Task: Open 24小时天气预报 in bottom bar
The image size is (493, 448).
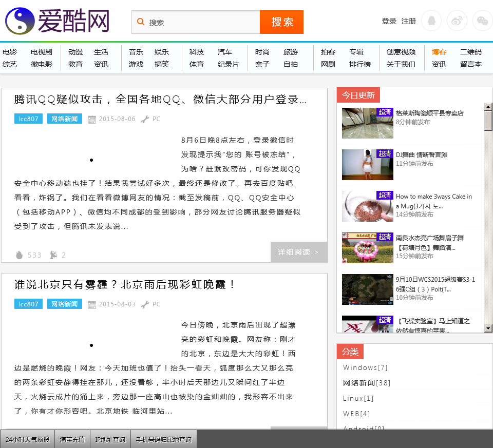Action: pos(28,439)
